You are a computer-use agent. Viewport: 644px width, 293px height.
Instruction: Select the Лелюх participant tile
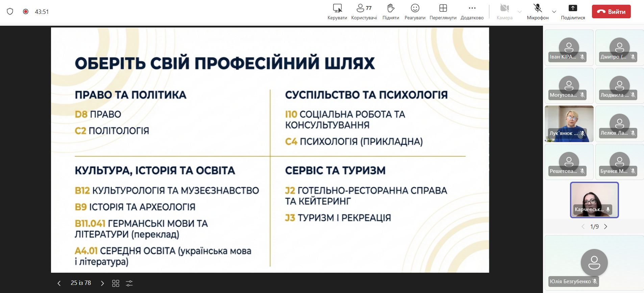[620, 124]
